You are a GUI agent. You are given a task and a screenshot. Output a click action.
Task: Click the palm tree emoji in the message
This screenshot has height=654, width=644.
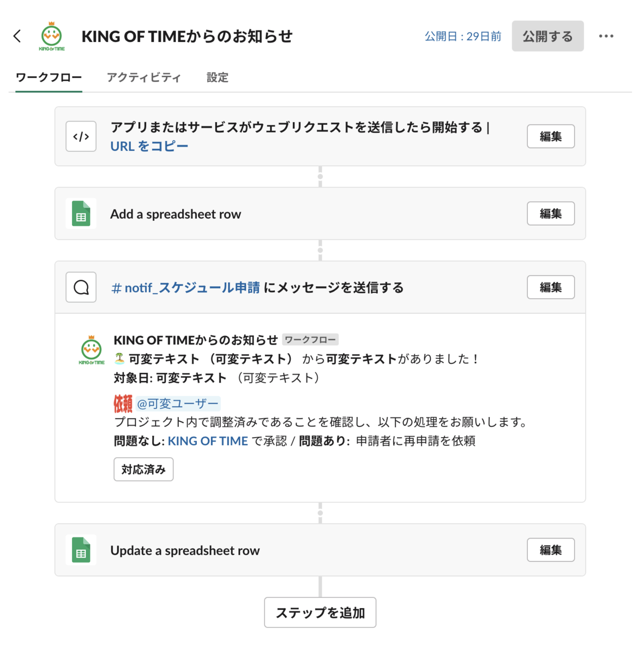pyautogui.click(x=119, y=359)
